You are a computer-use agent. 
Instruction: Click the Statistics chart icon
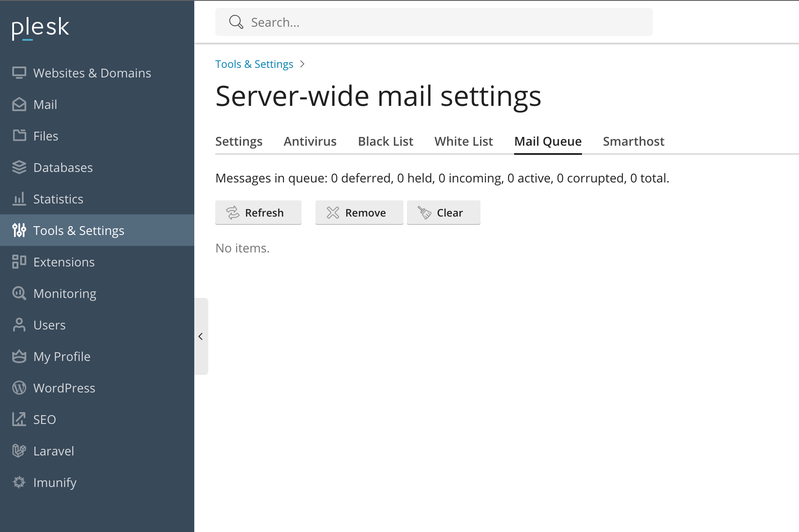coord(19,199)
